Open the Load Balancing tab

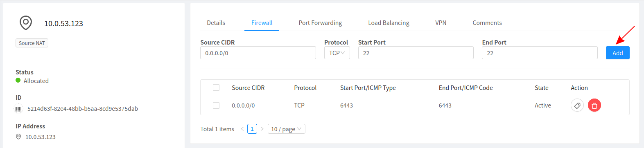pyautogui.click(x=389, y=23)
